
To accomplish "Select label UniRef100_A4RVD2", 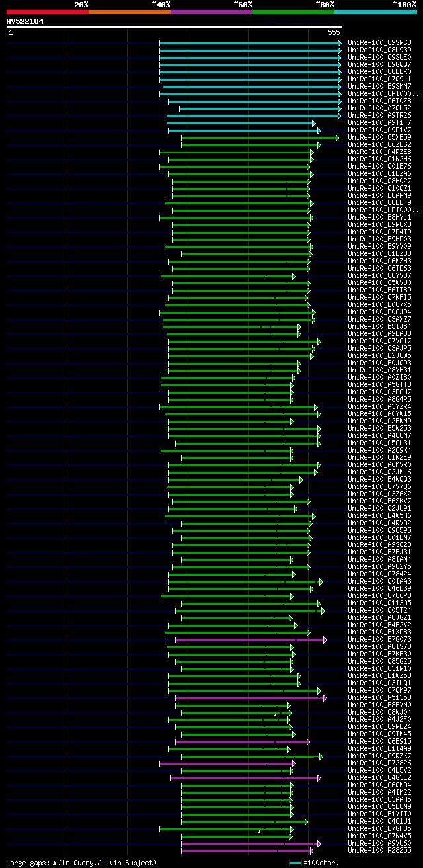I will pos(379,523).
